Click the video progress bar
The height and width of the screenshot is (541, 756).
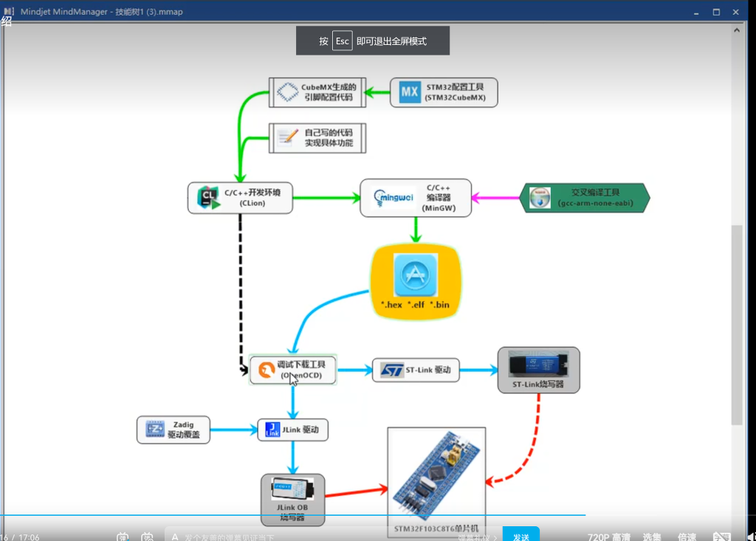tap(295, 515)
